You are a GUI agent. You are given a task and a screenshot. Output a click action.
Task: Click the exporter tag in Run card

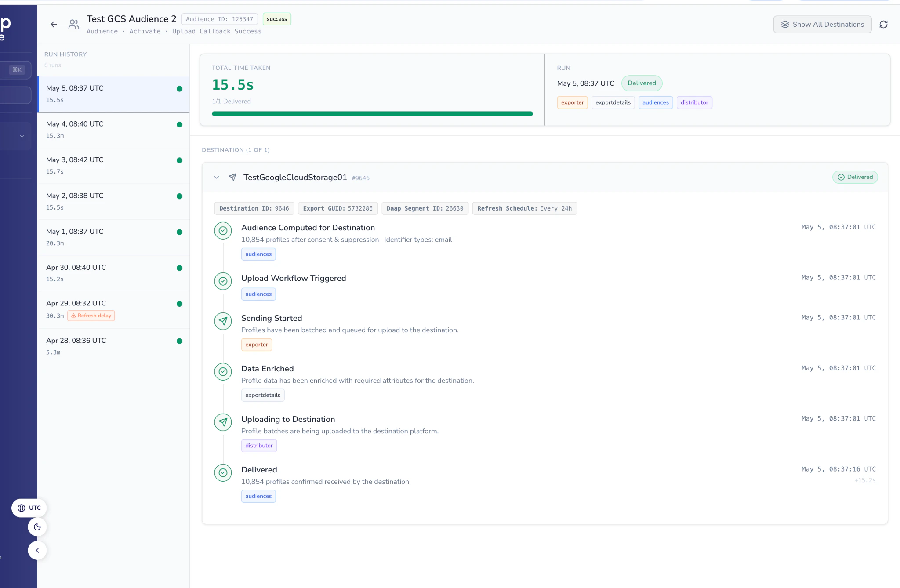pos(572,103)
